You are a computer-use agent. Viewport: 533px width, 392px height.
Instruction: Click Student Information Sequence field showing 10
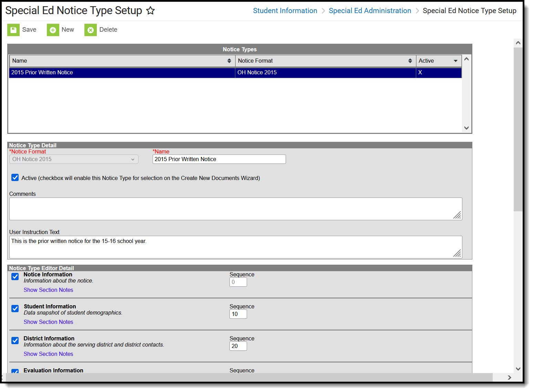tap(238, 314)
